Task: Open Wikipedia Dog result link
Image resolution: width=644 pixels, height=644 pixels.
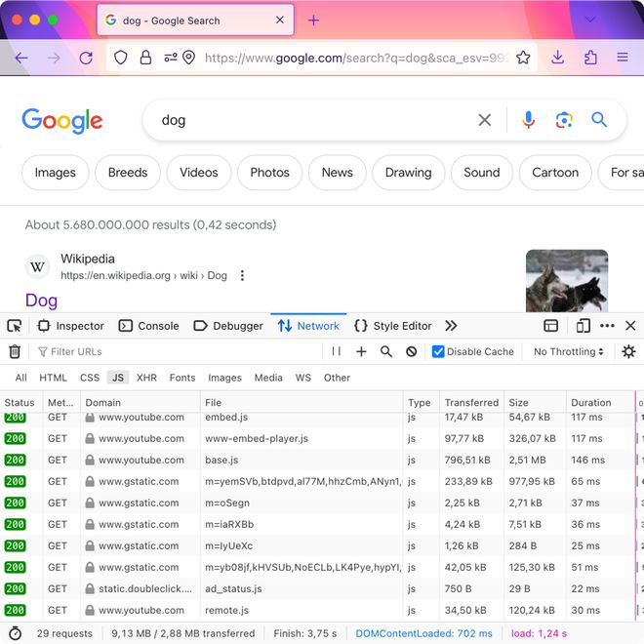Action: (42, 301)
